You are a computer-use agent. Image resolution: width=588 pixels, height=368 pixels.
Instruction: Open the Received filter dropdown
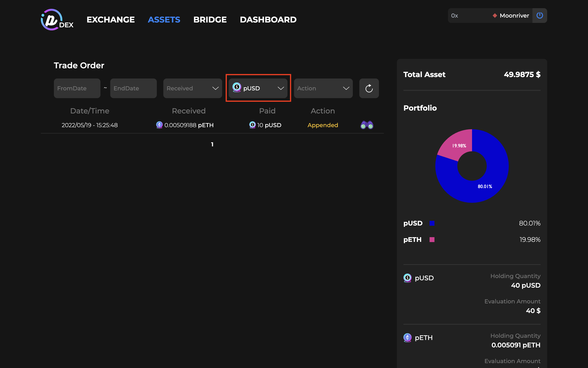pyautogui.click(x=193, y=88)
